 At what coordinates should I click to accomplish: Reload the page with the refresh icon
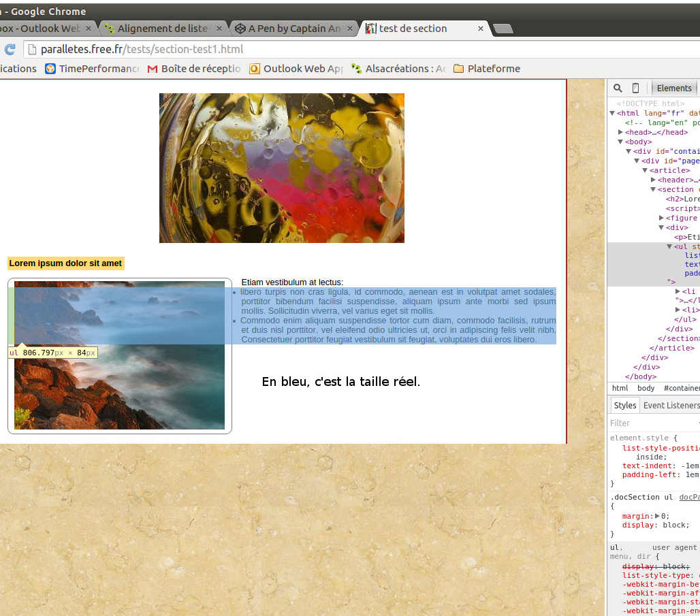coord(10,49)
